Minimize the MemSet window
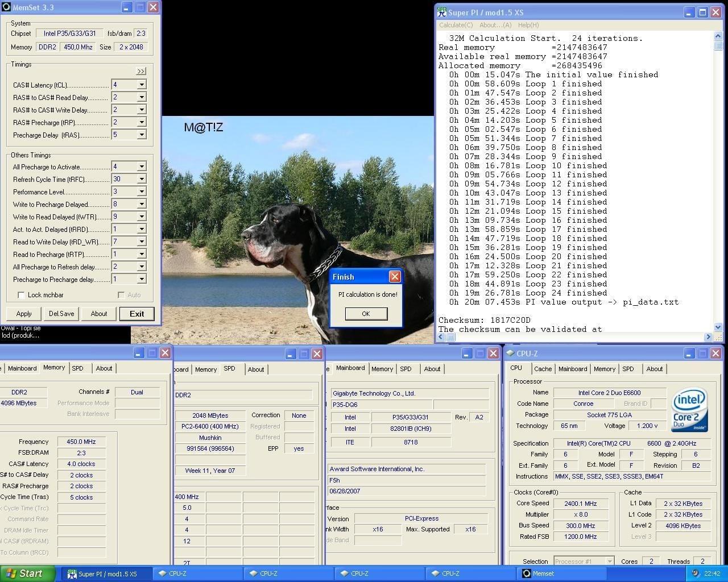Viewport: 728px width, 582px height. coord(126,7)
